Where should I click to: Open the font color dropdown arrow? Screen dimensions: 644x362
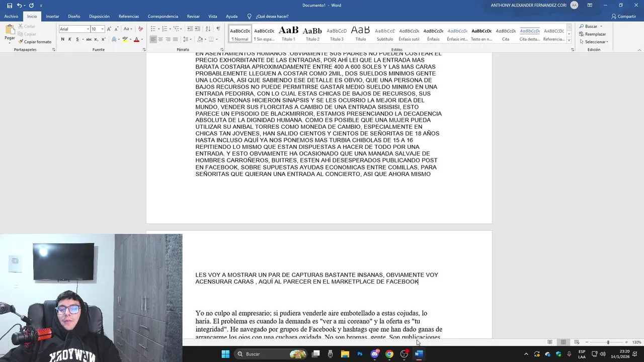coord(141,39)
